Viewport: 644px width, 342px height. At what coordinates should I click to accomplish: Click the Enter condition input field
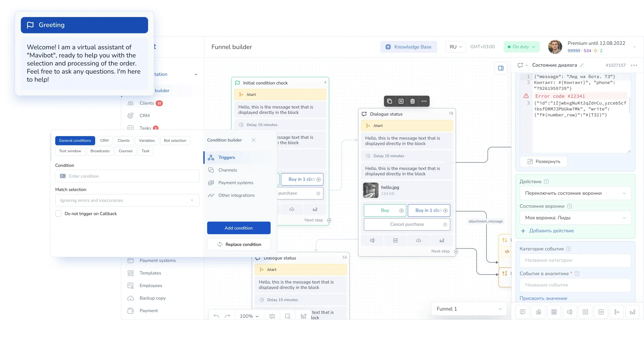point(127,176)
